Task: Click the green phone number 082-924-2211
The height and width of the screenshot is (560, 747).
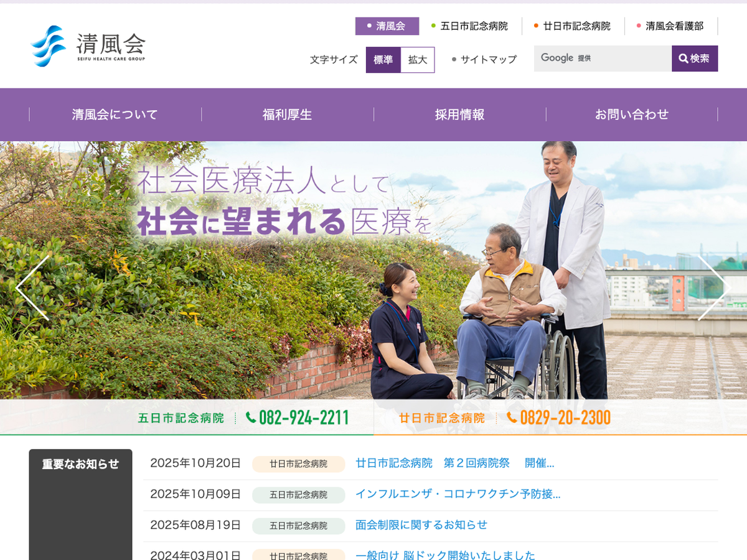Action: (x=303, y=418)
